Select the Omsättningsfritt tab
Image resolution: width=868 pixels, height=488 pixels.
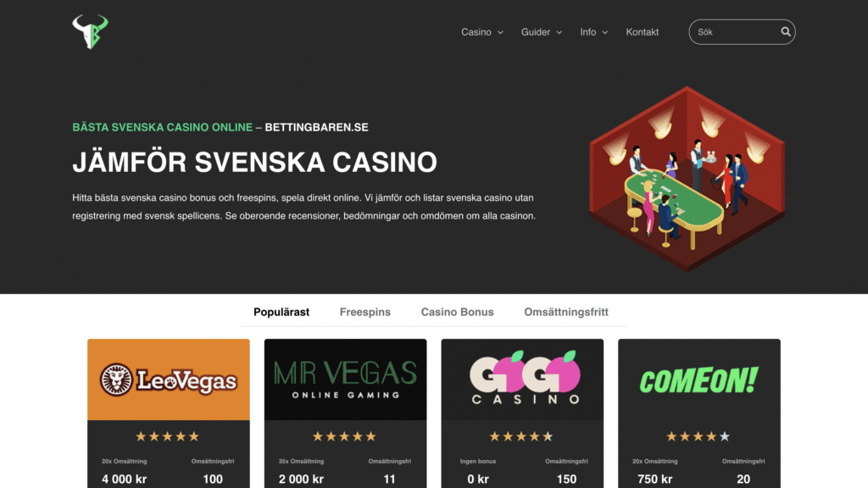point(565,312)
